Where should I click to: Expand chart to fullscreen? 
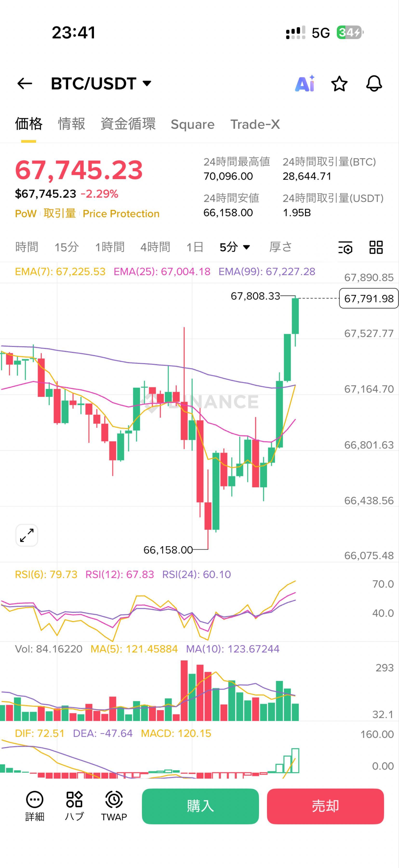click(27, 535)
